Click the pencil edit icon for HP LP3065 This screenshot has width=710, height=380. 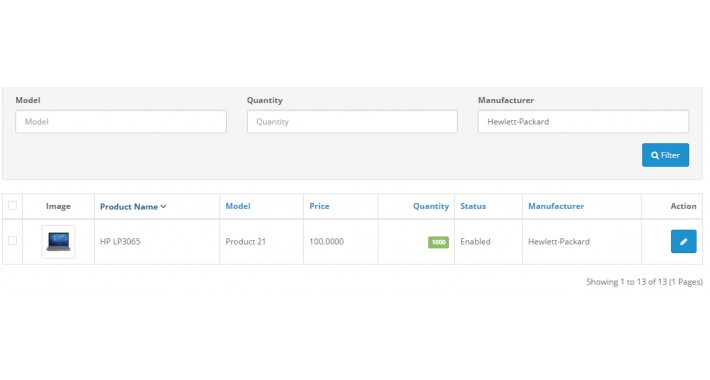click(683, 241)
